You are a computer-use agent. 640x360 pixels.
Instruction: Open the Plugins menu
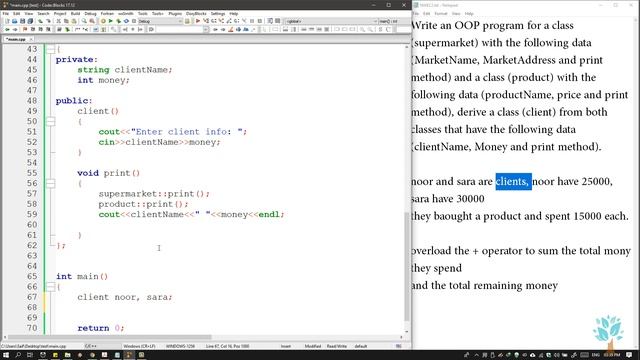175,13
